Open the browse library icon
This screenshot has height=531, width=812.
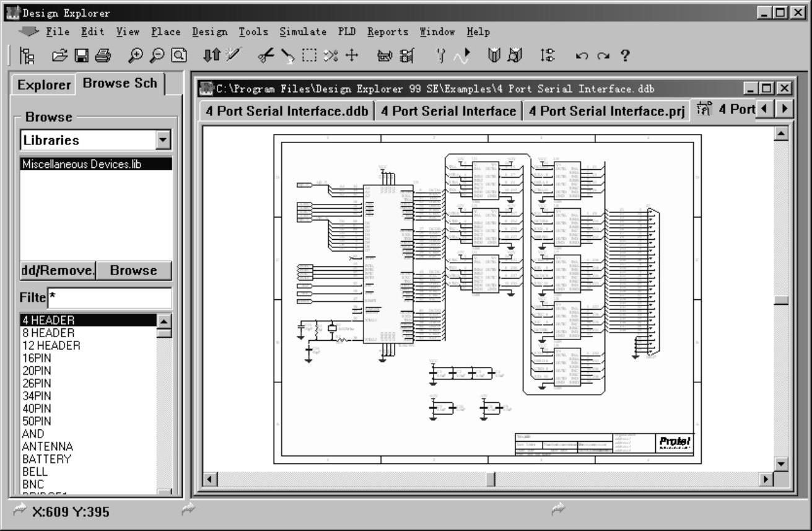pos(515,56)
